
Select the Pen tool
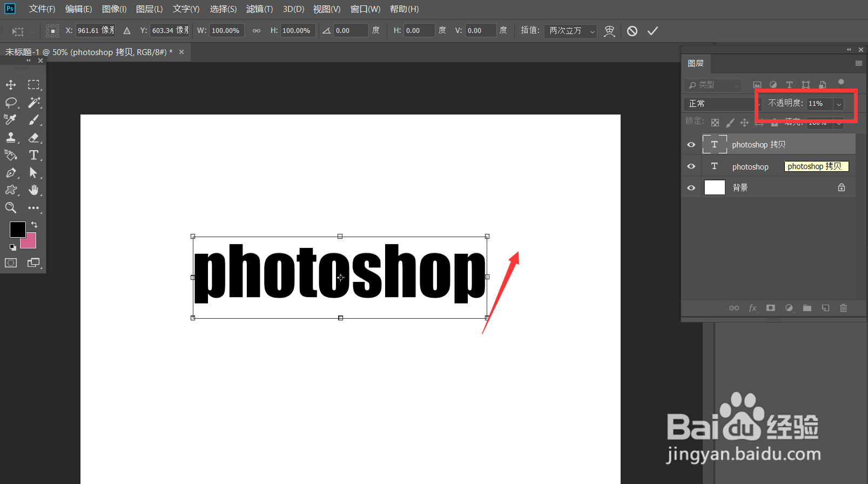[x=11, y=173]
